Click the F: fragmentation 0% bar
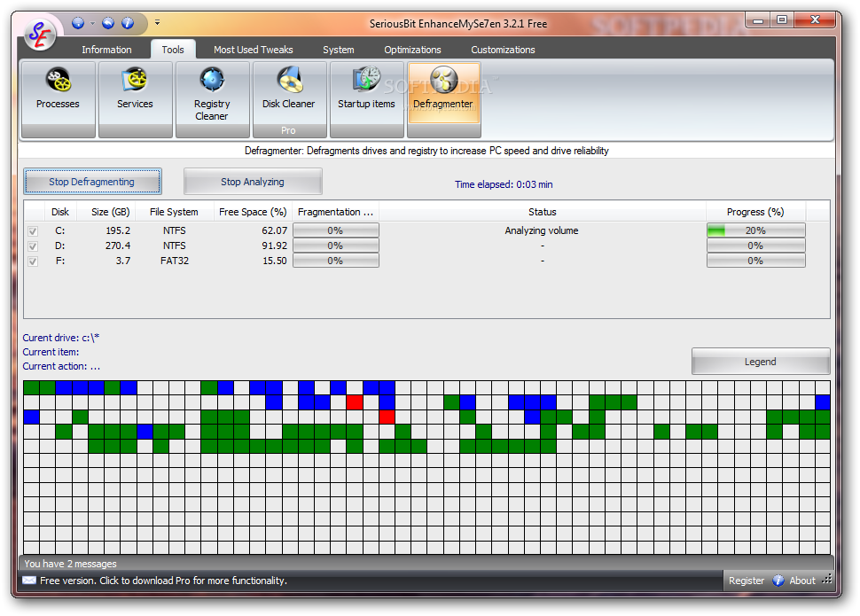 click(336, 261)
